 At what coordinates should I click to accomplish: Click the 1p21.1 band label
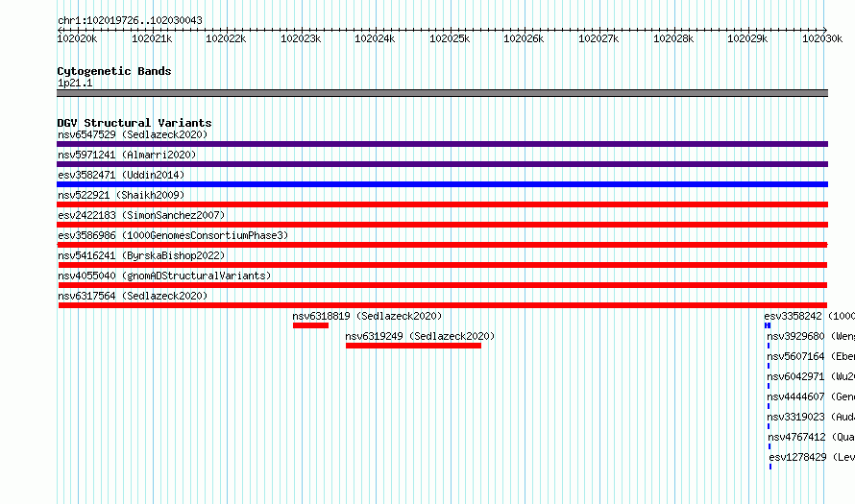pyautogui.click(x=75, y=83)
